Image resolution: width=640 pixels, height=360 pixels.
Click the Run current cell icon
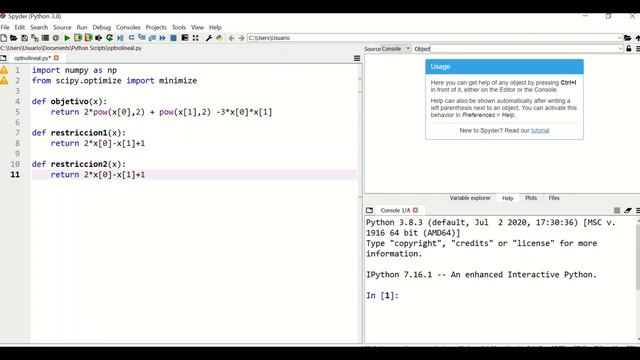click(78, 38)
